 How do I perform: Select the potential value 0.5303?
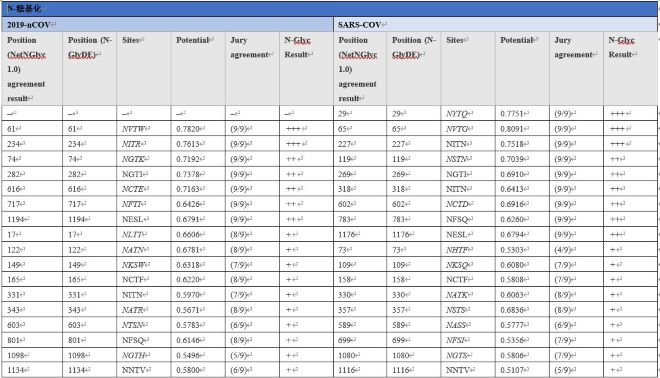tap(512, 250)
